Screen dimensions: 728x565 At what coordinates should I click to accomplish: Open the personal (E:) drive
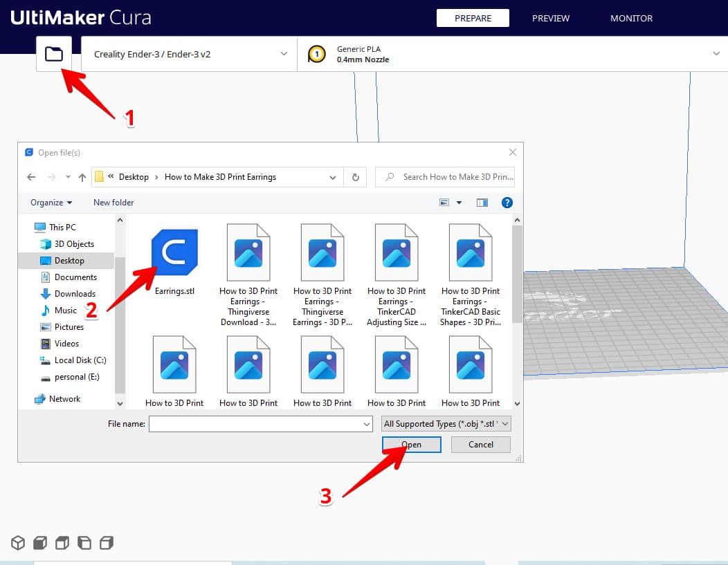tap(70, 377)
